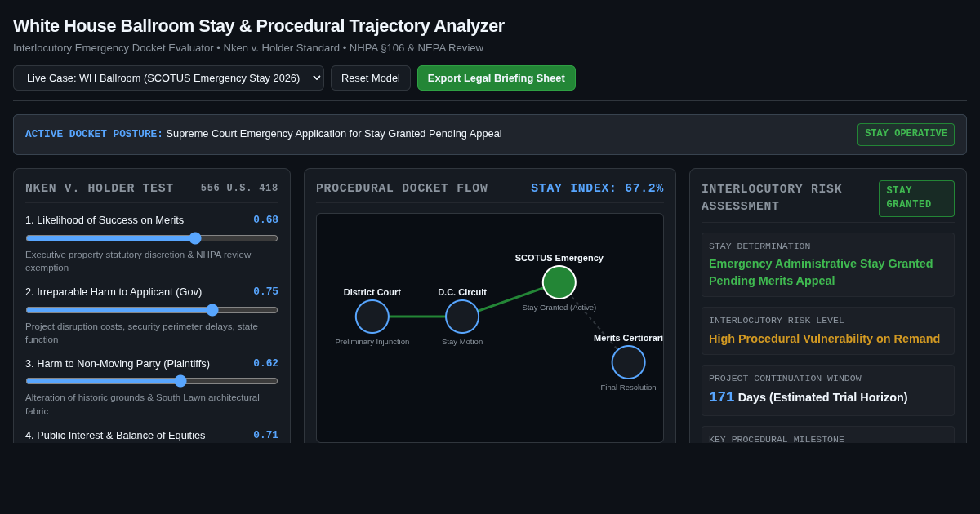Click the STAY GRANTED status badge
This screenshot has width=980, height=514.
[x=916, y=198]
